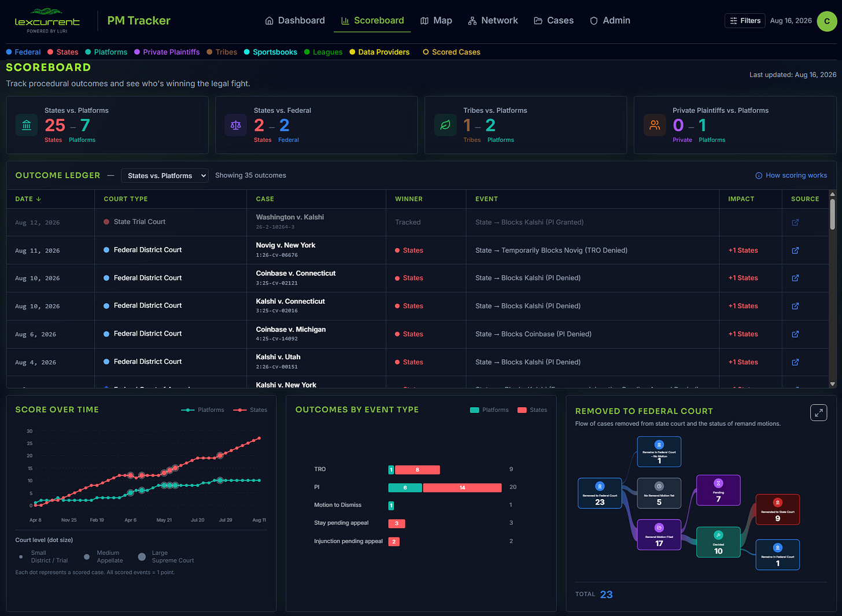
Task: Open the user avatar C menu
Action: coord(826,21)
